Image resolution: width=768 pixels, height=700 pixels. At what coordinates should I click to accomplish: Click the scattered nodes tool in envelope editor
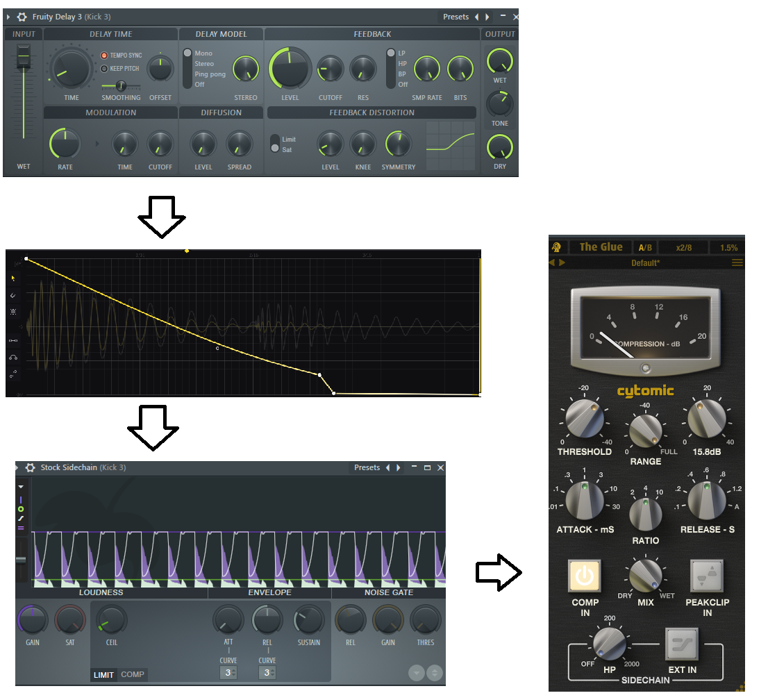13,374
